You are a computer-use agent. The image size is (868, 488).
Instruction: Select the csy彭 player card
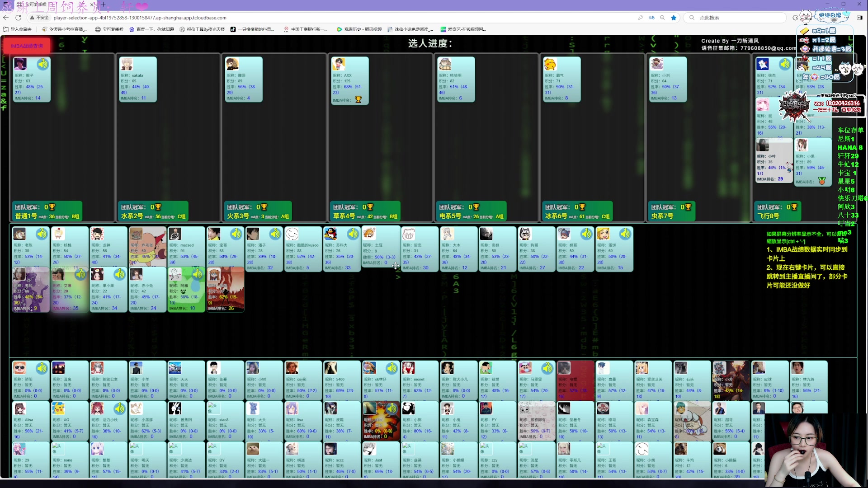303,380
